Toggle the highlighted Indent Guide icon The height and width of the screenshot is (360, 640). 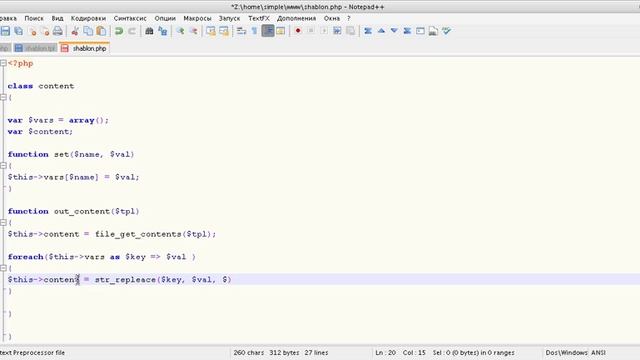tap(268, 31)
